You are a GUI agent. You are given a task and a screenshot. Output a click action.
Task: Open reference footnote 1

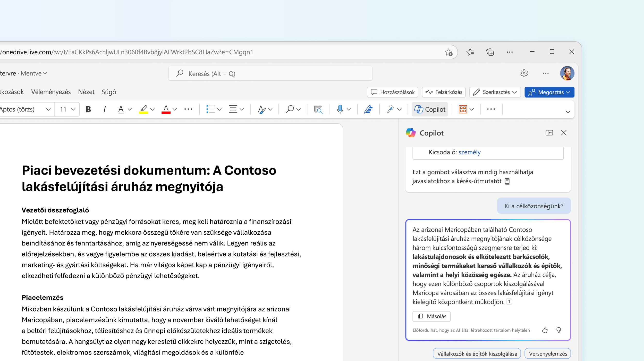[509, 302]
